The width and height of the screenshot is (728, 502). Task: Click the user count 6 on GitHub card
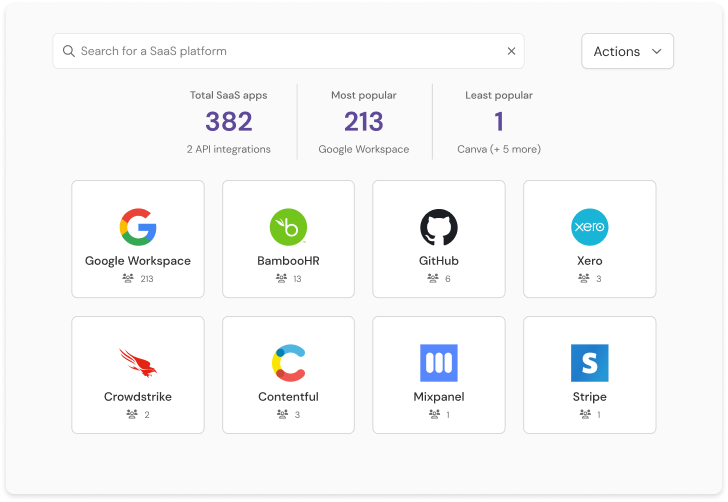[448, 279]
